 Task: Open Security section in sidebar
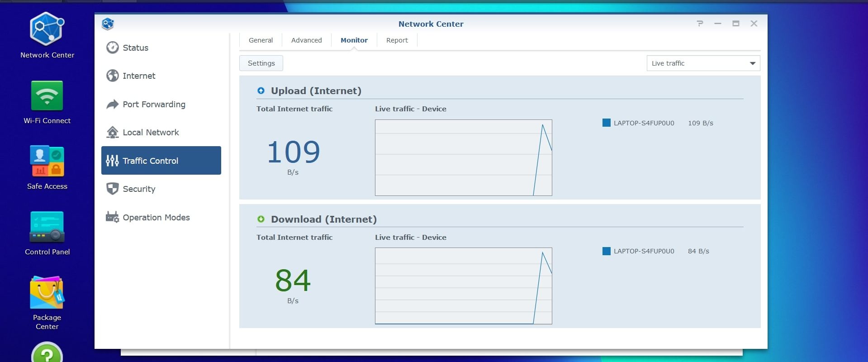point(161,189)
